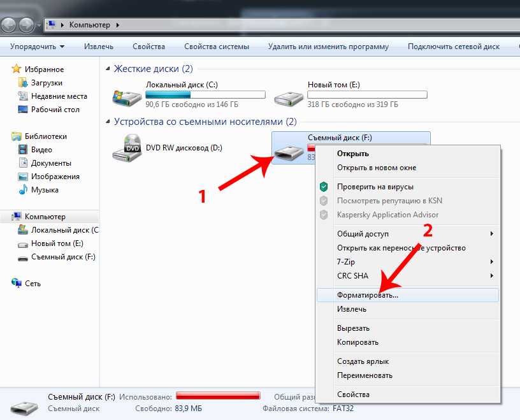The height and width of the screenshot is (420, 520).
Task: Choose Проверить на вирусы
Action: (408, 187)
